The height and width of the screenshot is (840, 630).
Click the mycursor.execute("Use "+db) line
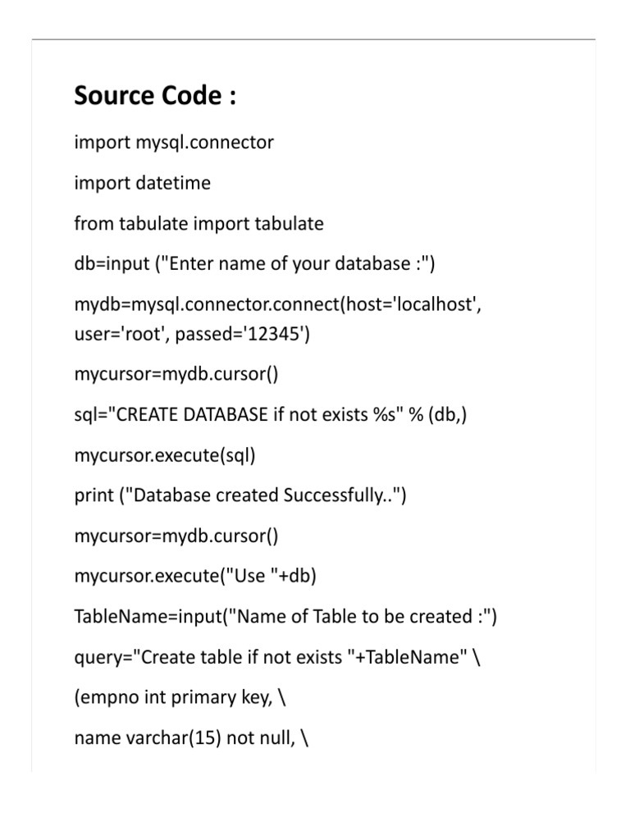[x=195, y=577]
